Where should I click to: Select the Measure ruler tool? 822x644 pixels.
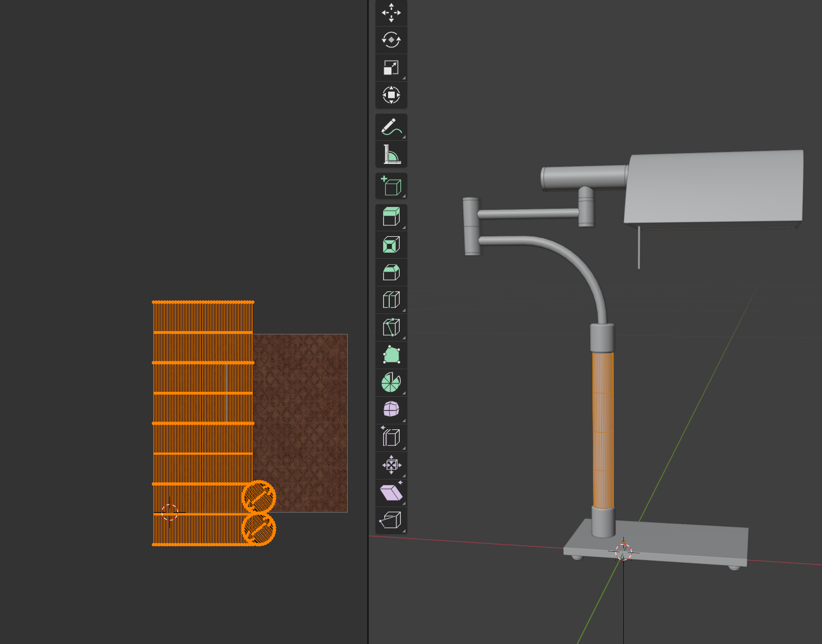391,155
